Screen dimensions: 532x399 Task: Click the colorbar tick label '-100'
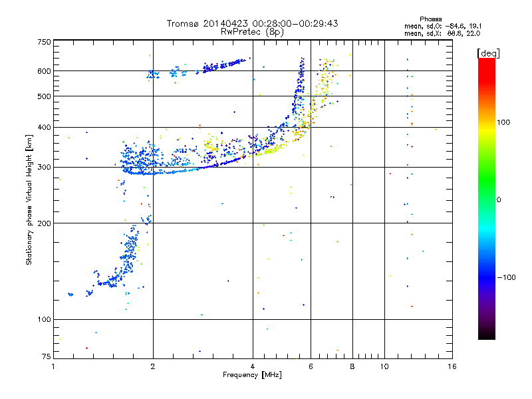point(507,277)
